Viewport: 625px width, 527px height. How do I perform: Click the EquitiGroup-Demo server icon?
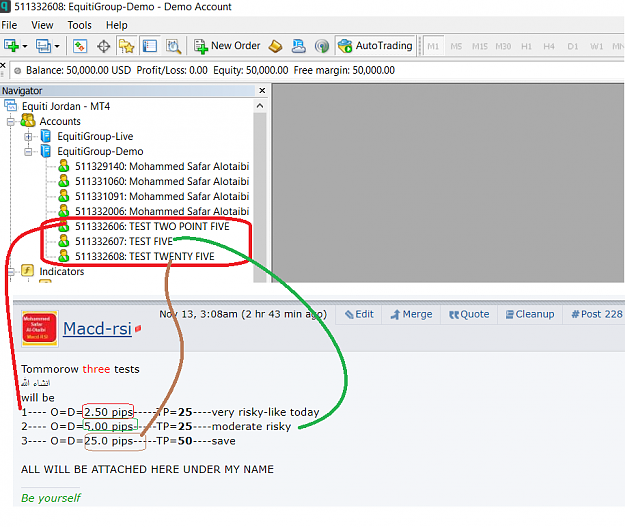[46, 151]
